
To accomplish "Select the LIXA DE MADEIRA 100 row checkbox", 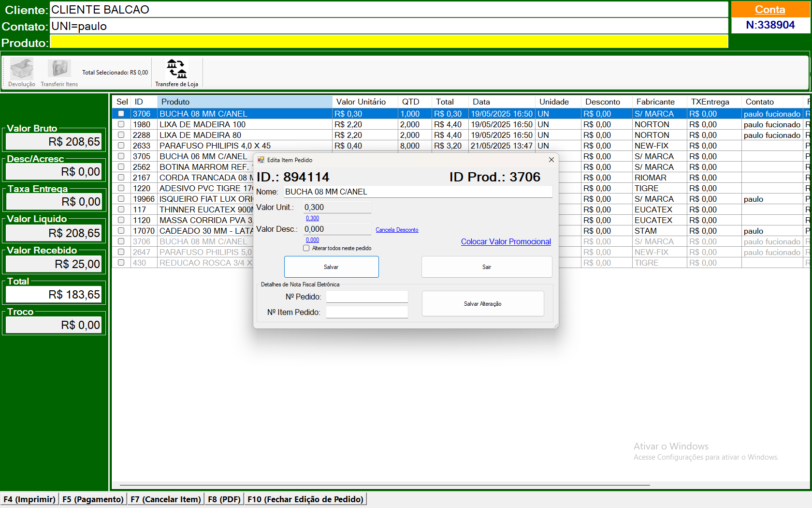I will tap(121, 124).
